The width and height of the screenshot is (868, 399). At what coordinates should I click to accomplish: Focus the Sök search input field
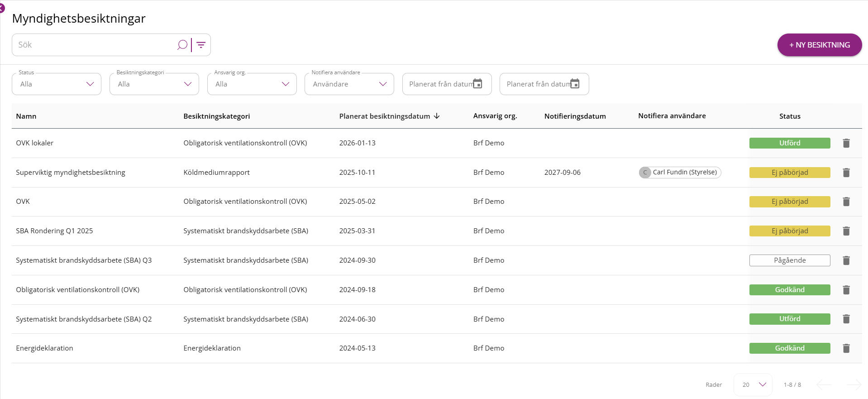coord(95,45)
